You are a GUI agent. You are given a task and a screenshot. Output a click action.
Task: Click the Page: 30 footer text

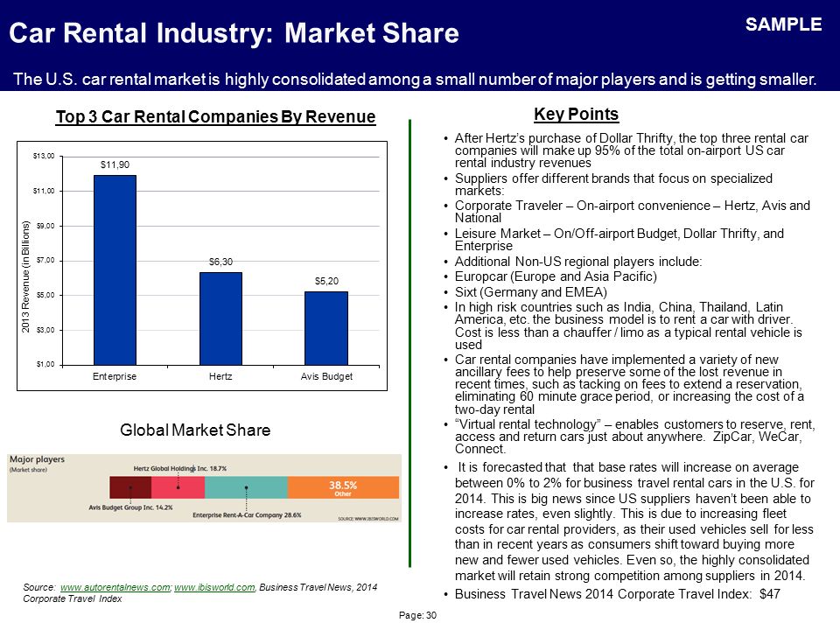[418, 615]
